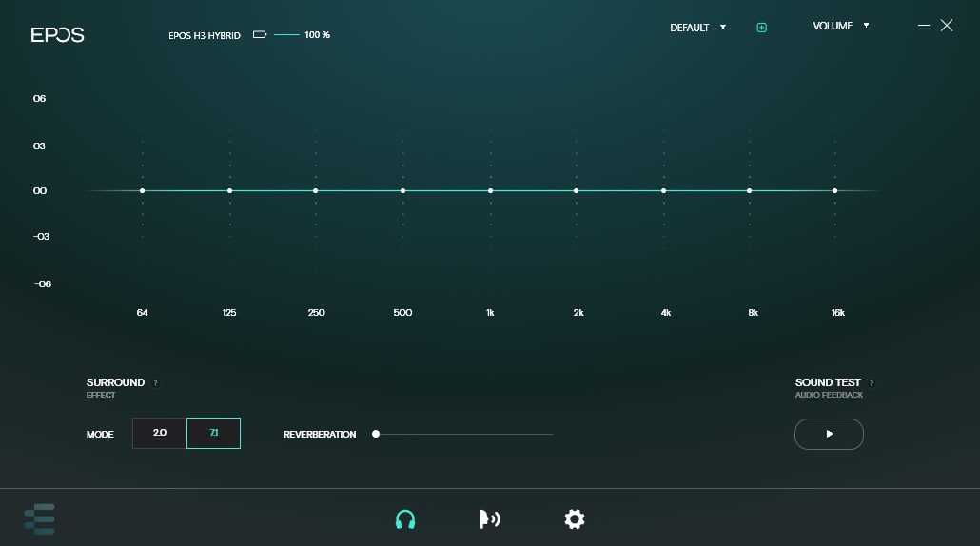Click the 64 Hz equalizer band point
Screen dimensions: 980x546
[x=142, y=191]
